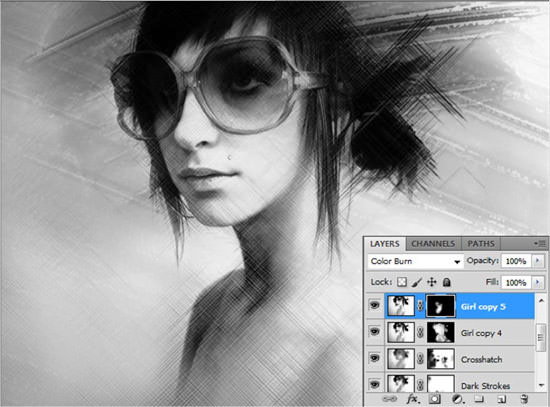Click the Girl copy 4 layer name

(481, 333)
